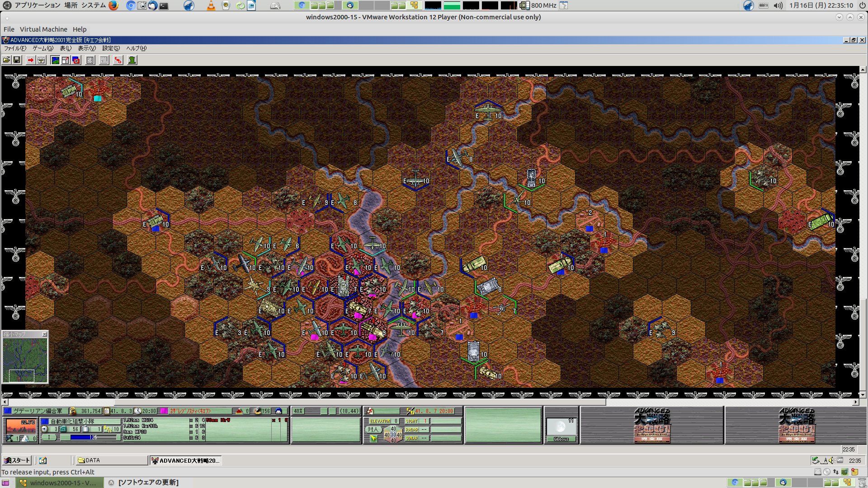Click the unit name 自動車化狙撃小隊
Viewport: 868px width, 488px height.
[72, 421]
